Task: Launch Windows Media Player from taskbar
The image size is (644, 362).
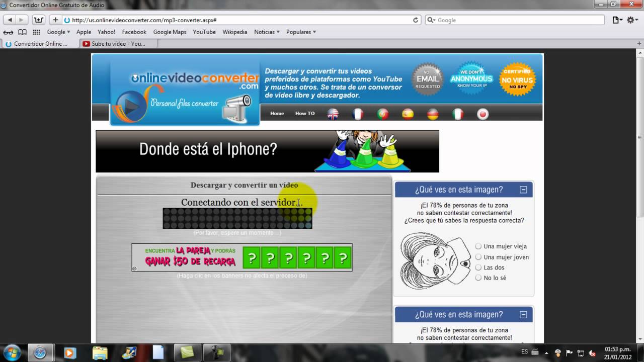Action: 70,352
